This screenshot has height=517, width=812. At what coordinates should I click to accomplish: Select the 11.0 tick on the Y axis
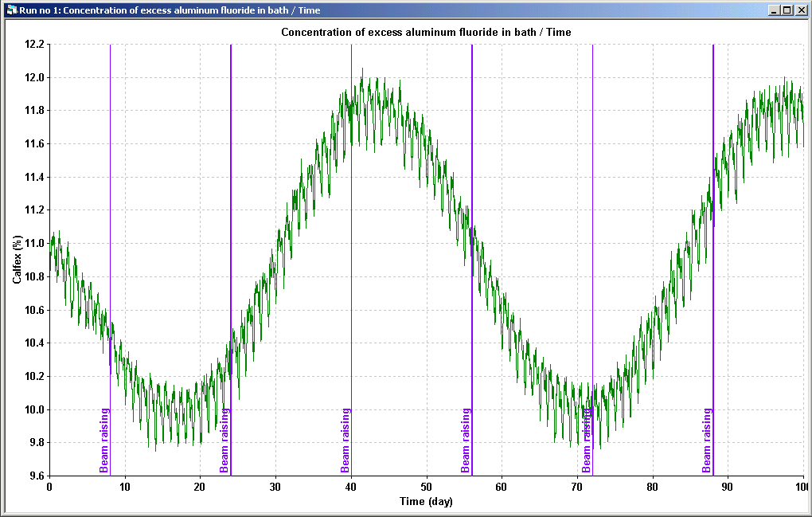click(x=33, y=244)
